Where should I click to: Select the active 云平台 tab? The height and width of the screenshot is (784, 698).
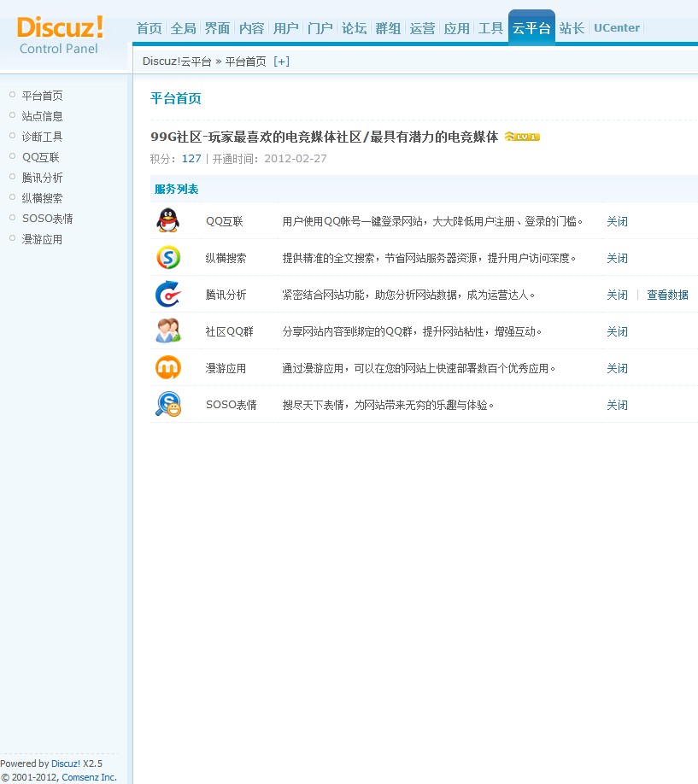tap(531, 28)
